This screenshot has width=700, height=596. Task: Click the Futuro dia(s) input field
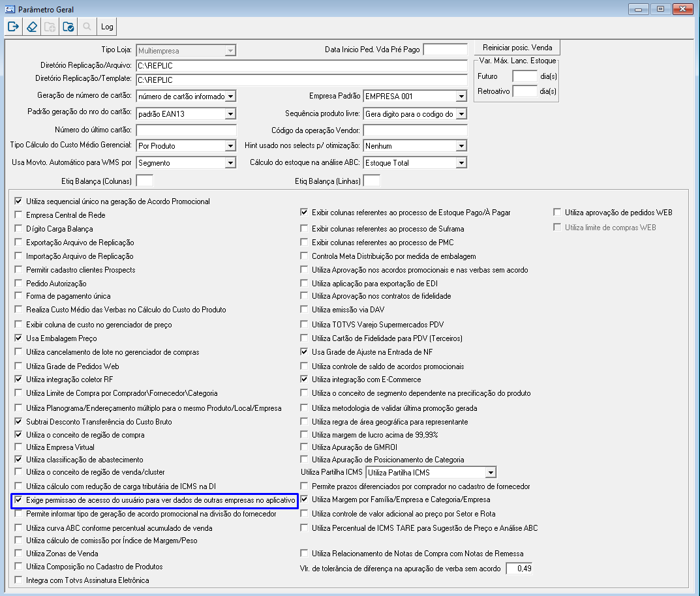tap(525, 76)
